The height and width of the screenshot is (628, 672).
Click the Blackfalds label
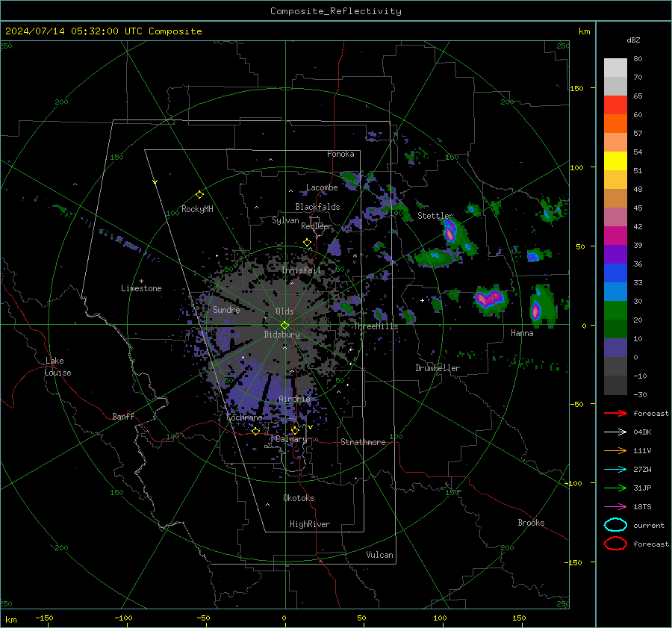(317, 207)
